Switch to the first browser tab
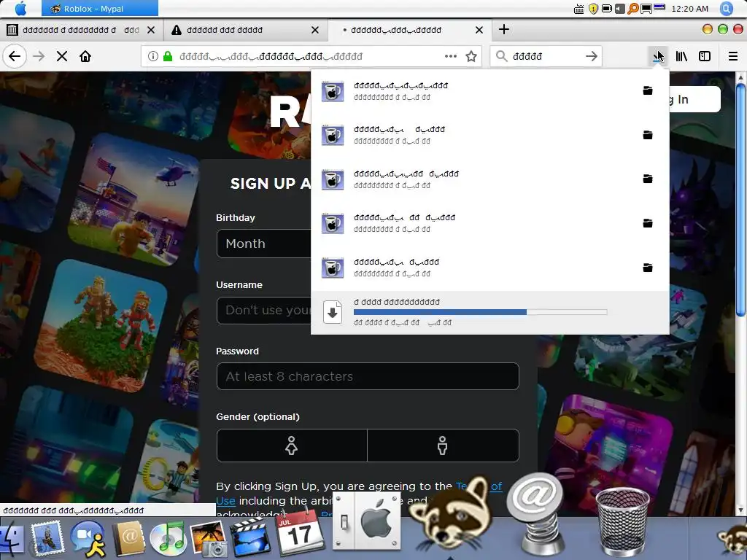The image size is (747, 560). point(74,30)
